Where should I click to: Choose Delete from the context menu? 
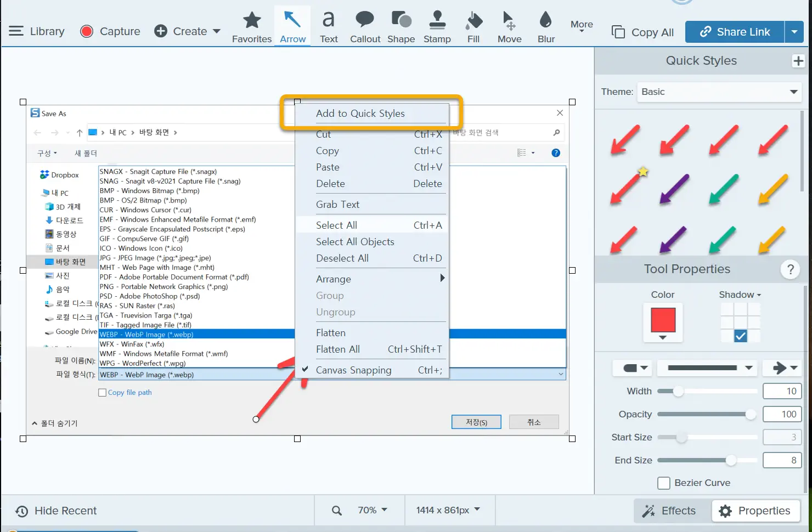pos(372,184)
